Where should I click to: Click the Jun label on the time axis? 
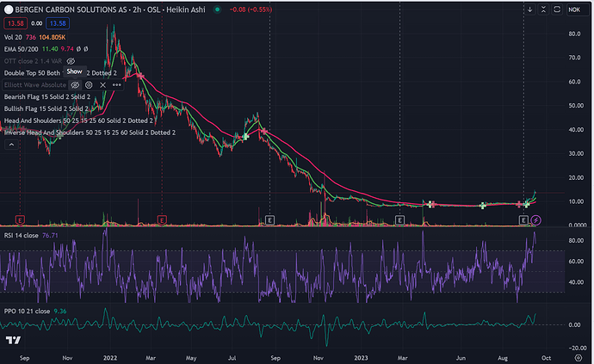click(x=461, y=358)
